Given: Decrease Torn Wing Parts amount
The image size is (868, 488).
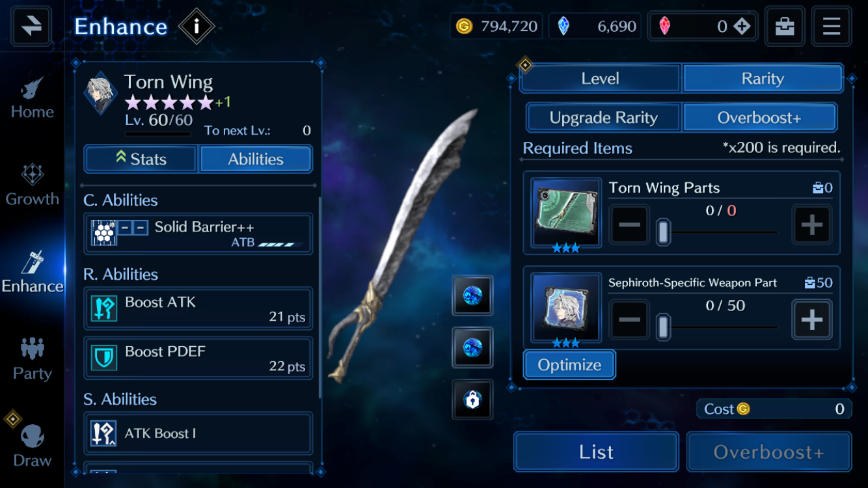Looking at the screenshot, I should (x=629, y=225).
